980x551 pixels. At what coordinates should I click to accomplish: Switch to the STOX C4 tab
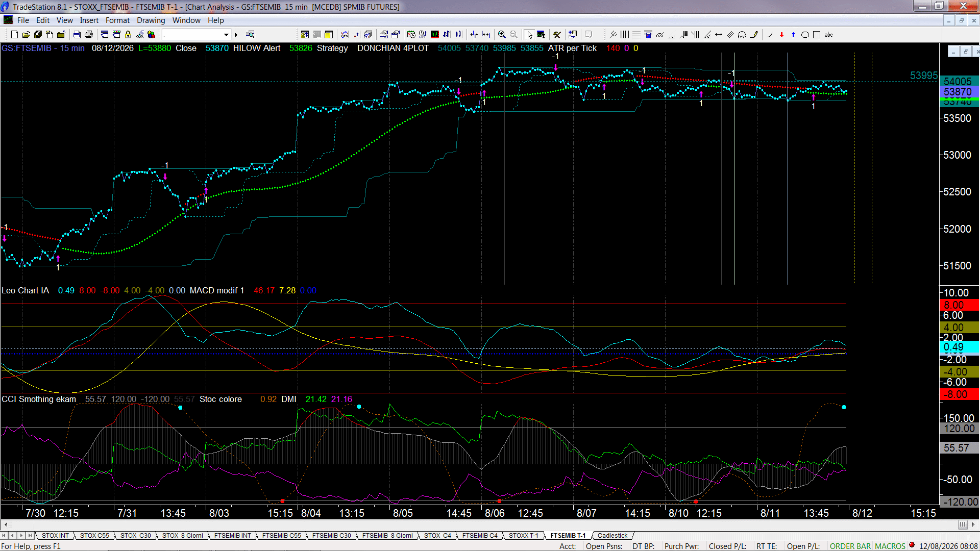(437, 536)
